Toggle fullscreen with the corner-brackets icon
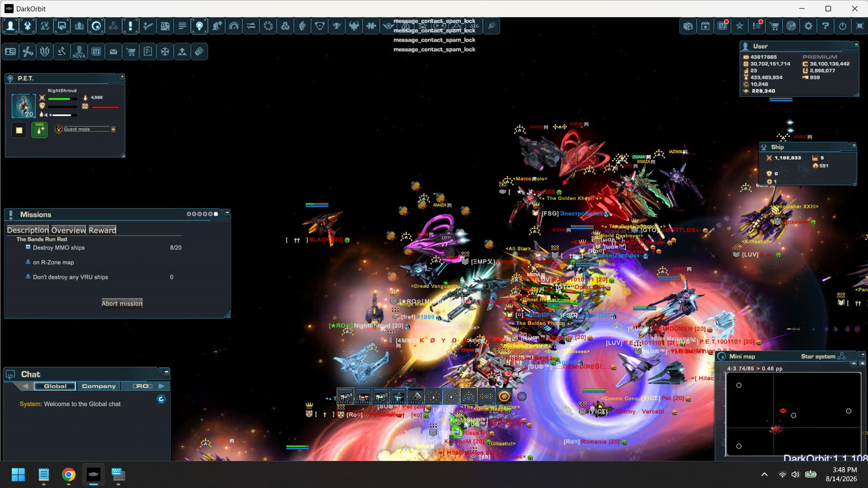The width and height of the screenshot is (868, 488). [x=860, y=26]
